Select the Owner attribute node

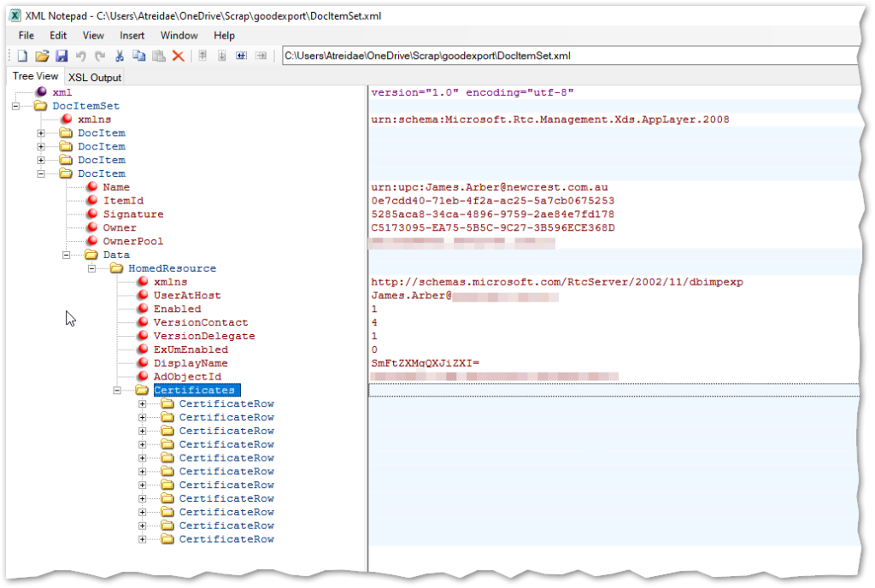120,227
